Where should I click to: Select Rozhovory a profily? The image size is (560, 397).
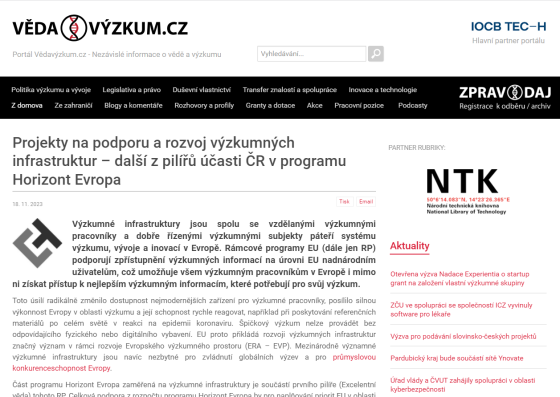(x=204, y=105)
